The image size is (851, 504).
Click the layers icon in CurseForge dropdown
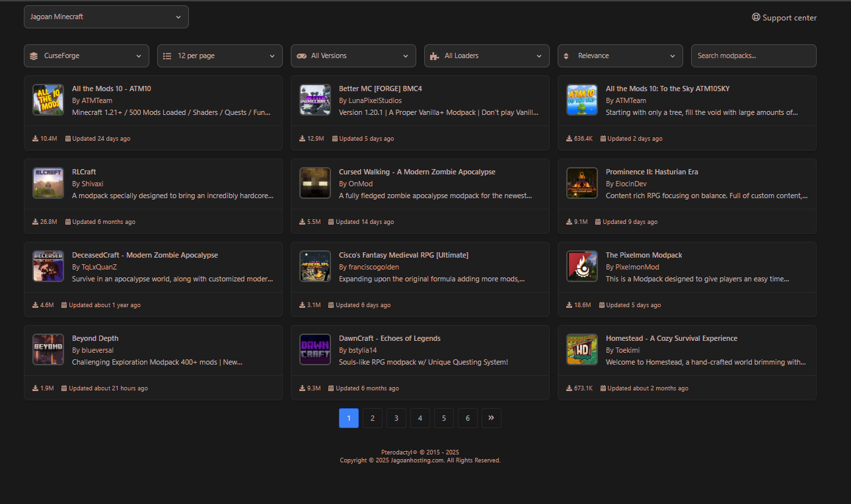pos(34,56)
